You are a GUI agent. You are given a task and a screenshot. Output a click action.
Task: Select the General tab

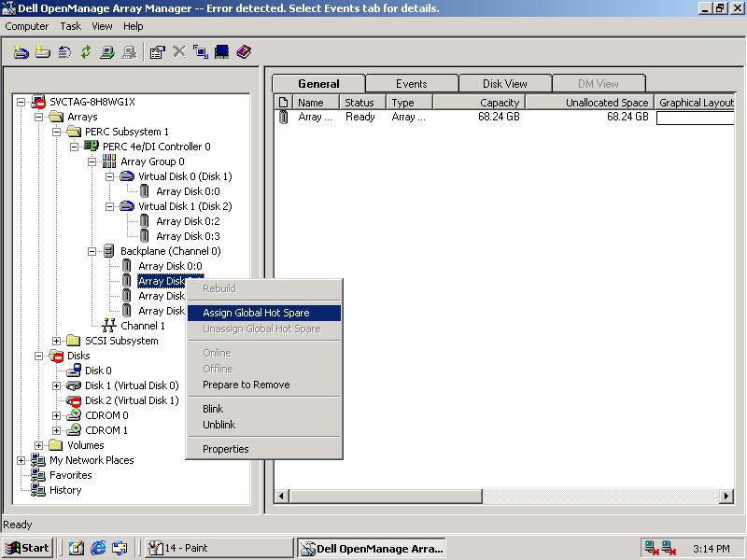coord(318,83)
